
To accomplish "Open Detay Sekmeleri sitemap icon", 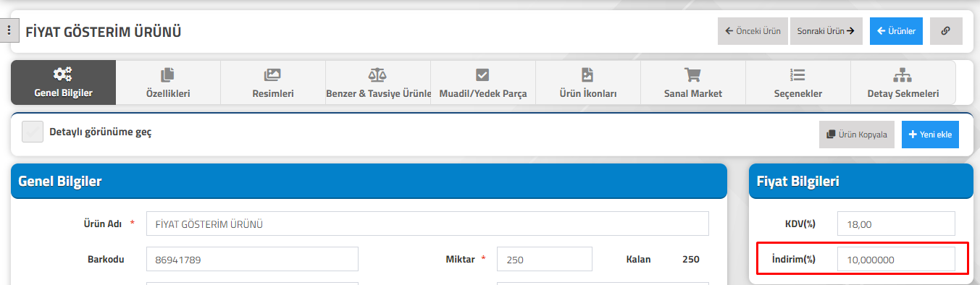I will [902, 75].
